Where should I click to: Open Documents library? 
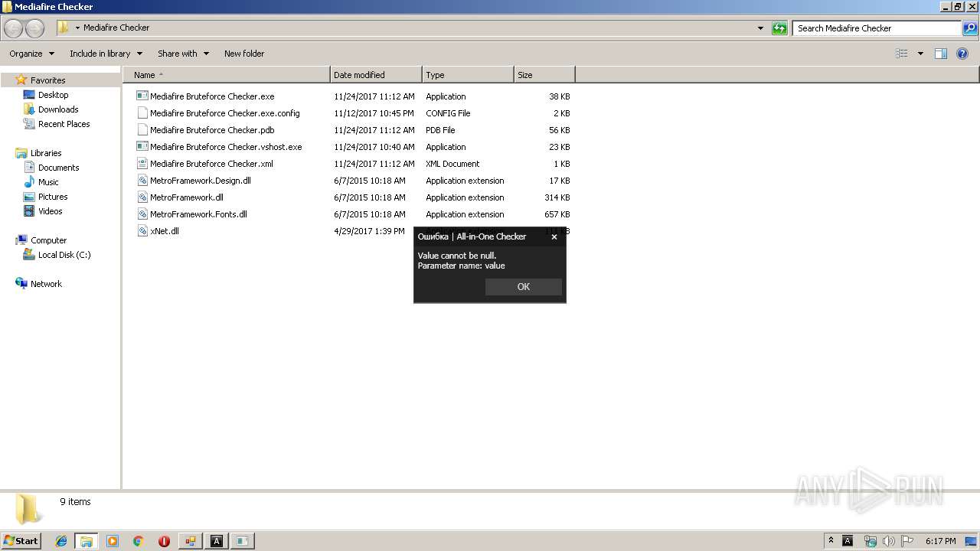[58, 168]
